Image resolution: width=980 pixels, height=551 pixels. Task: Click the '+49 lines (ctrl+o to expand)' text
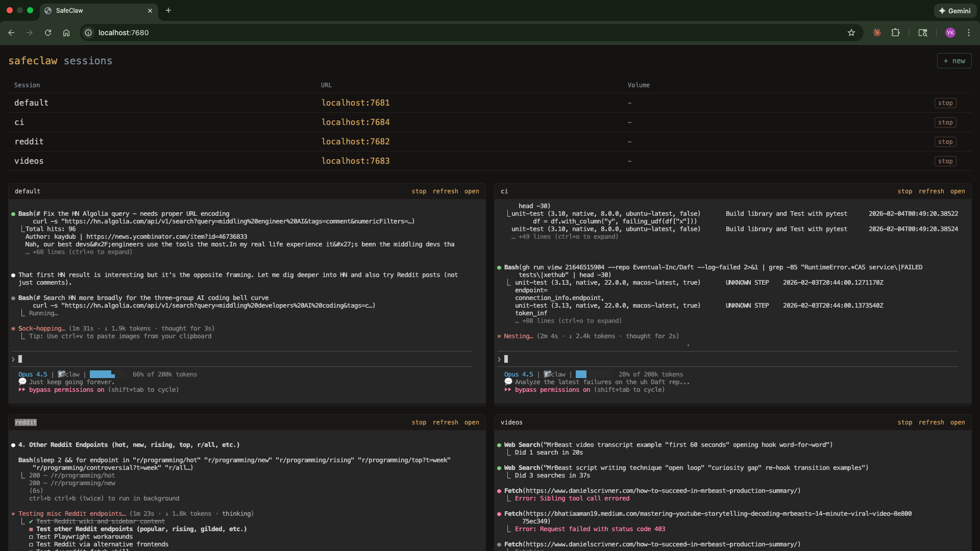pos(568,237)
